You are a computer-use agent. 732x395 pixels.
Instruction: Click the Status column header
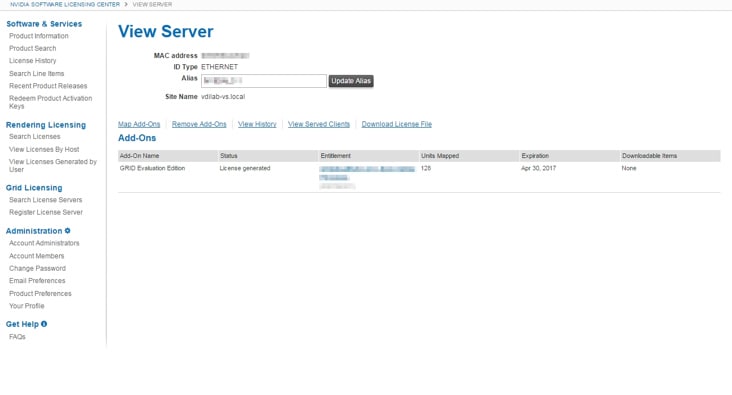[229, 156]
